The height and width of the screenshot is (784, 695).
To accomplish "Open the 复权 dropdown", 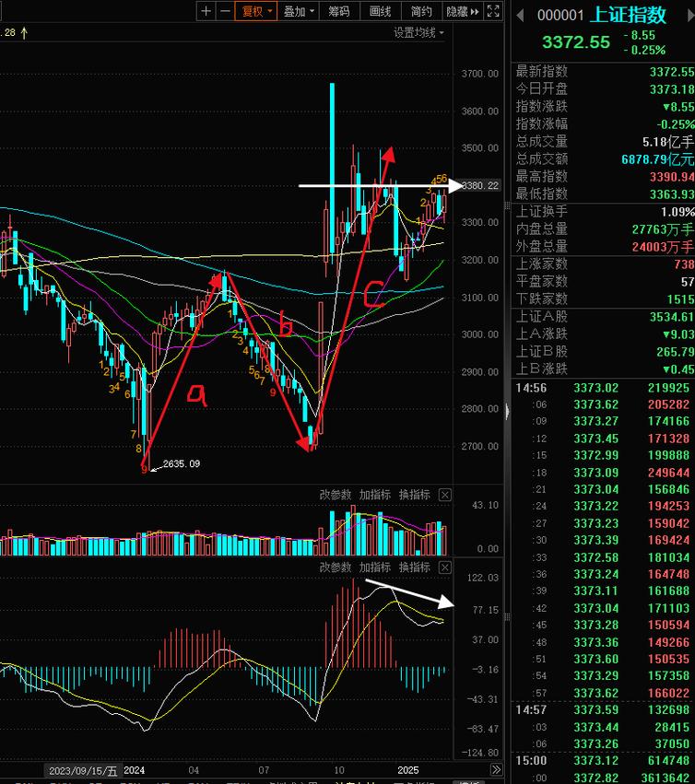I will (x=256, y=11).
